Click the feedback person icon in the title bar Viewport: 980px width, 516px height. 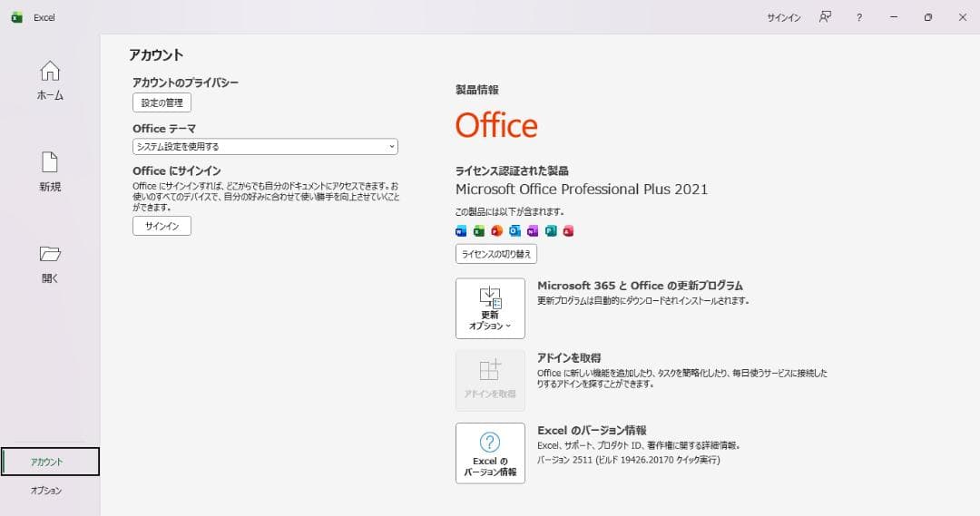(x=825, y=17)
